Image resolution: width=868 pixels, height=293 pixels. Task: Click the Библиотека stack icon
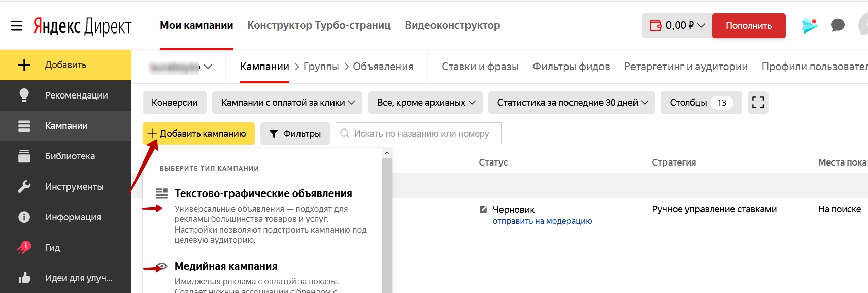(24, 156)
